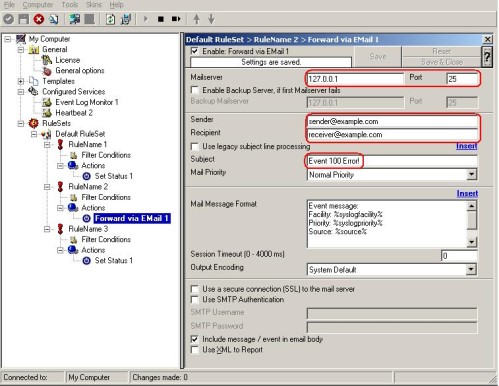Collapse the RuleSets tree node
This screenshot has width=499, height=386.
pos(21,123)
